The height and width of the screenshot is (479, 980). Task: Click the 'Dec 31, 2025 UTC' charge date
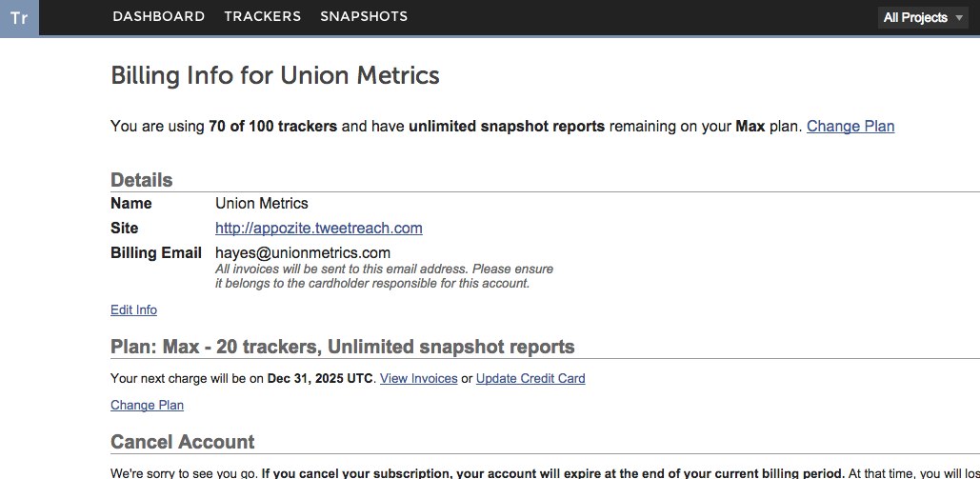[x=320, y=378]
